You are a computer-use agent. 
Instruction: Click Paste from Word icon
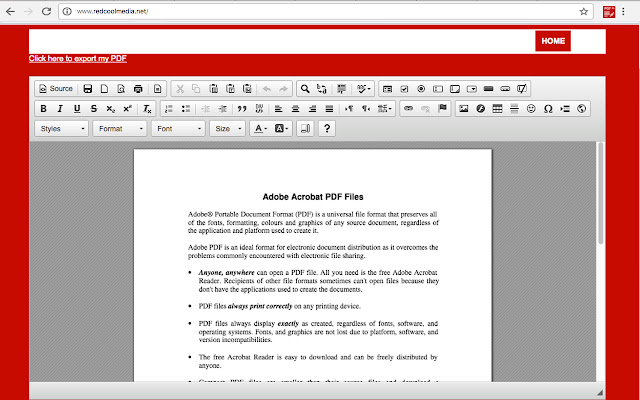[247, 89]
